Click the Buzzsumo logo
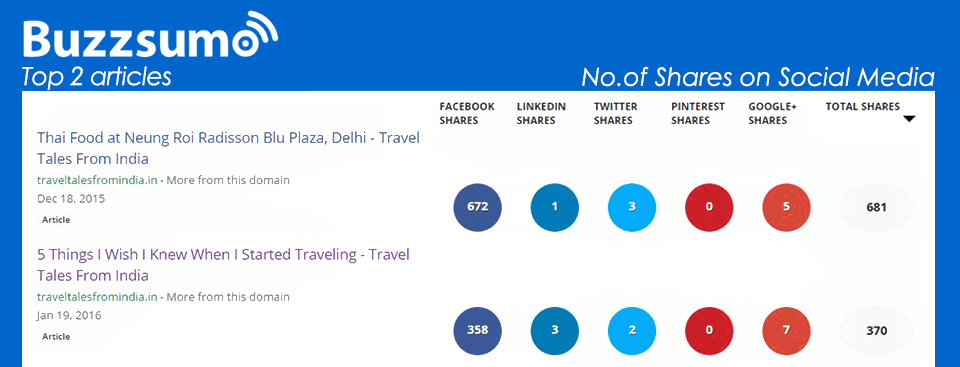 pyautogui.click(x=150, y=36)
